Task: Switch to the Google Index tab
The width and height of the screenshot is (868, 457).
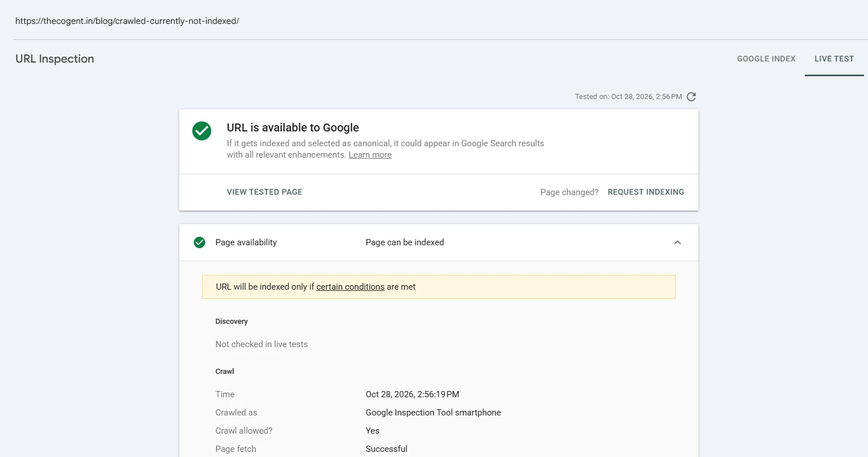Action: (766, 59)
